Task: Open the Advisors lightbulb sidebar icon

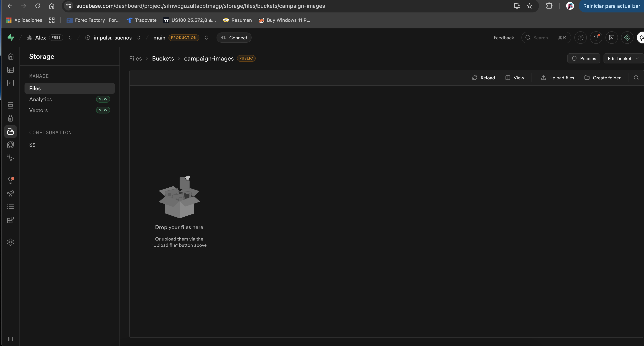Action: coord(11,180)
